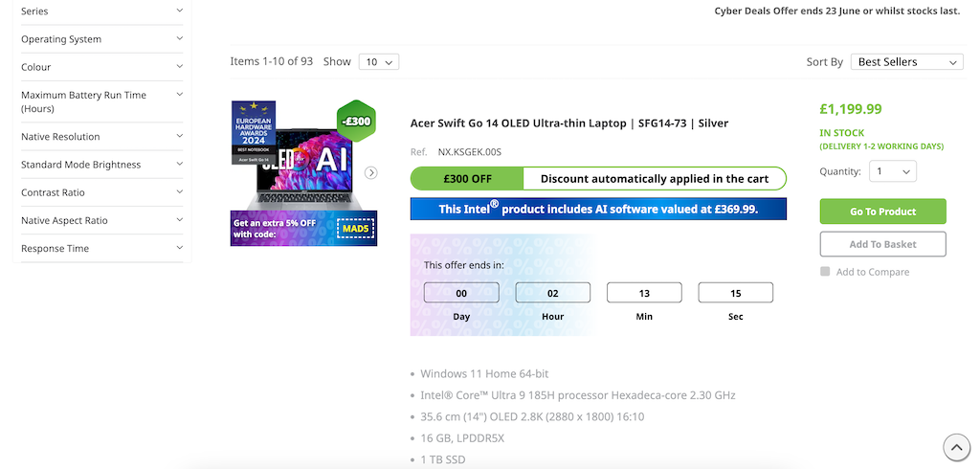This screenshot has height=469, width=980.
Task: Click the countdown Hour box showing 02
Action: coord(552,293)
